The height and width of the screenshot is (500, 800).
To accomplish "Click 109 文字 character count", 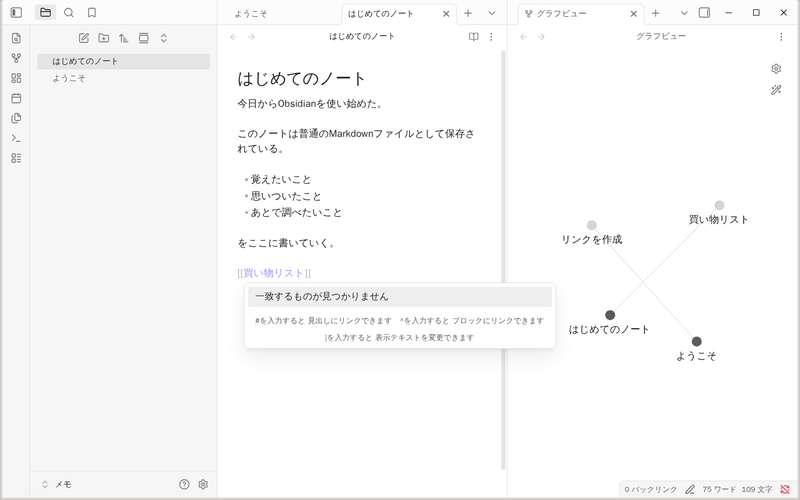I will coord(757,490).
